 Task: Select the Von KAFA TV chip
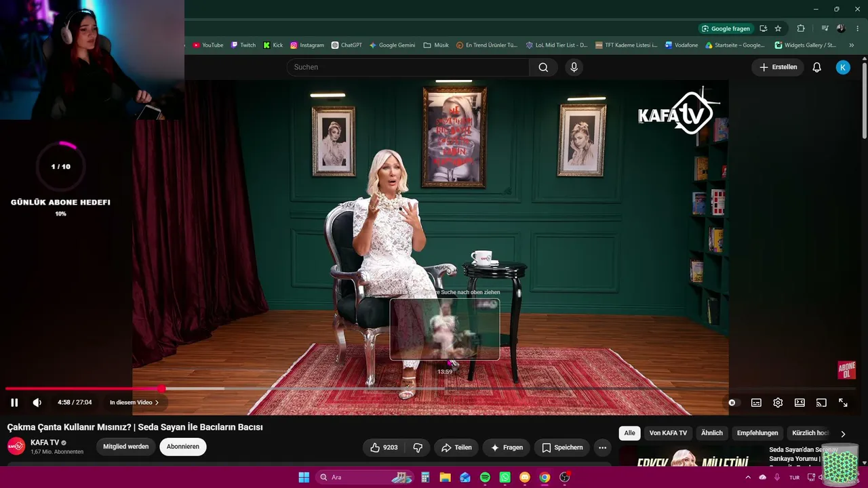coord(668,433)
